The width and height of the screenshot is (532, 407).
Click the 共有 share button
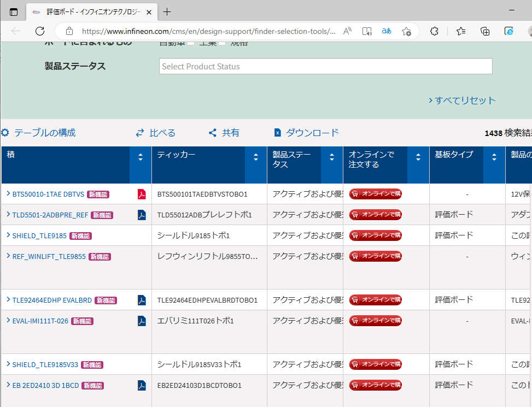pyautogui.click(x=224, y=133)
